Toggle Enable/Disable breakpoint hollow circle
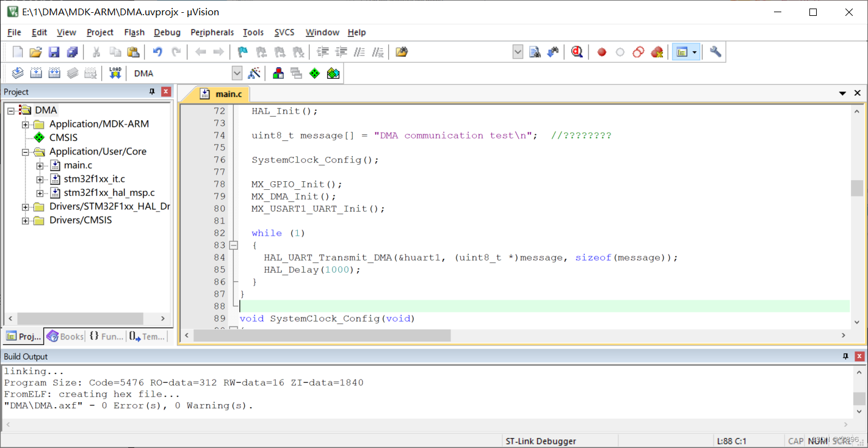This screenshot has height=448, width=868. click(620, 52)
